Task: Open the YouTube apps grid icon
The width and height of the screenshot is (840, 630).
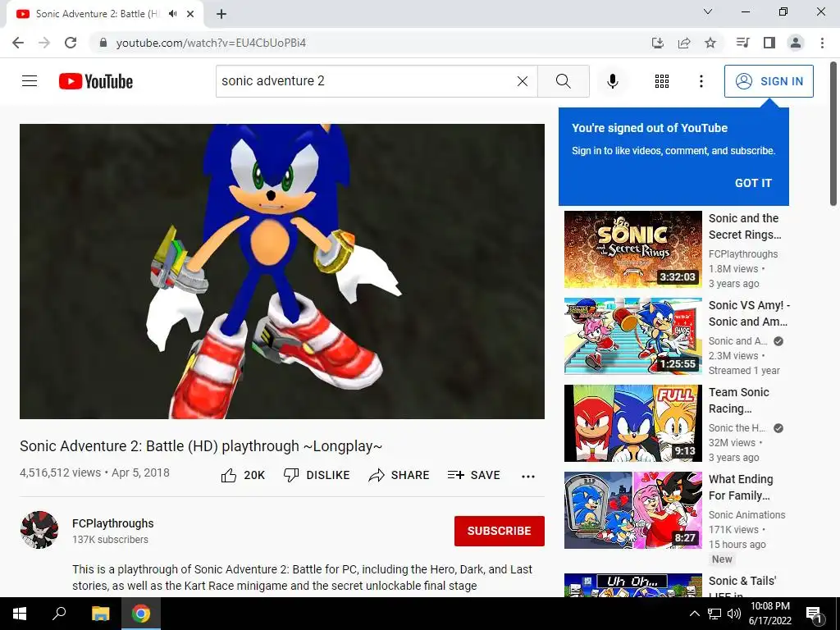Action: coord(662,81)
